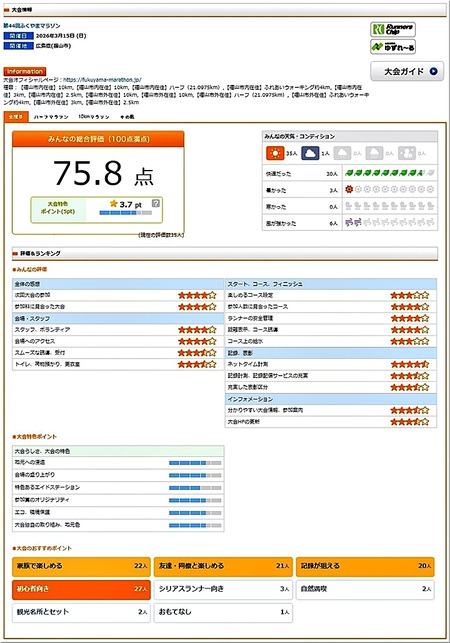
Task: Switch to the 10kmマラソン tab
Action: [94, 117]
